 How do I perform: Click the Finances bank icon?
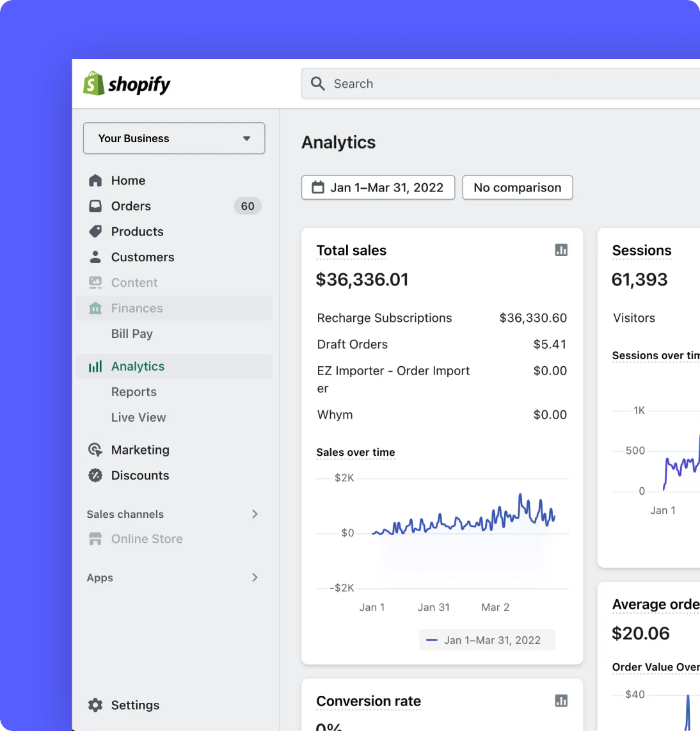tap(95, 308)
